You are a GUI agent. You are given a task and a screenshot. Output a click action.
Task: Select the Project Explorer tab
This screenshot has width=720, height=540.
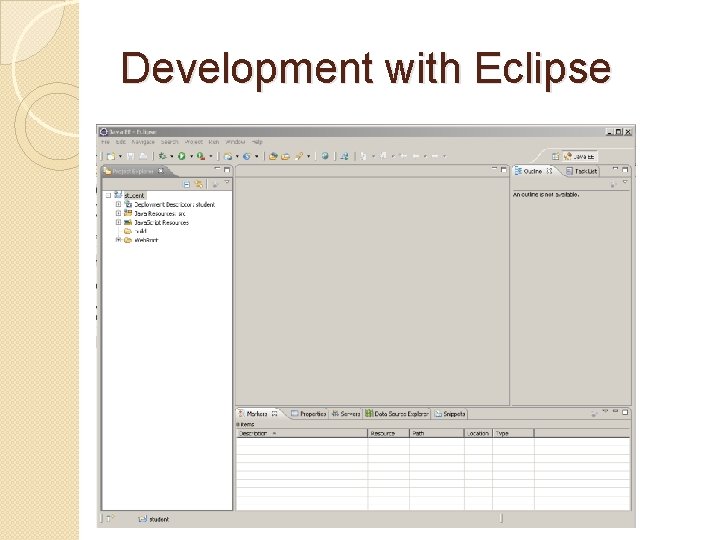(133, 171)
